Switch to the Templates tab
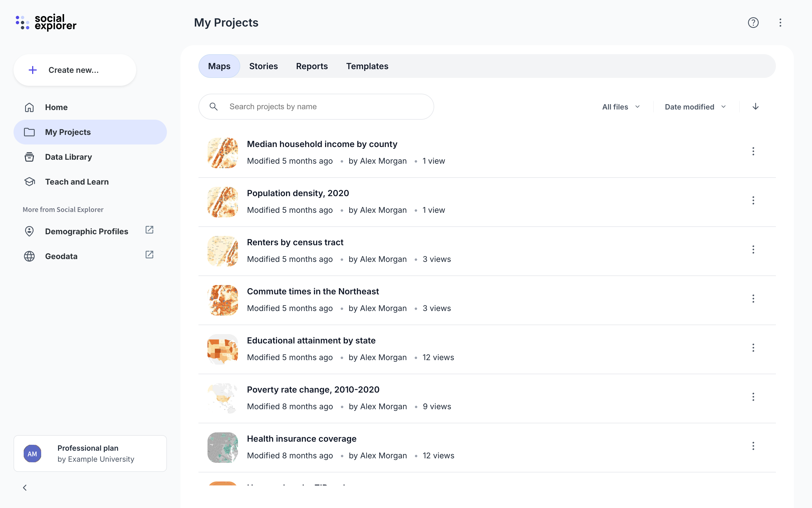 point(367,66)
